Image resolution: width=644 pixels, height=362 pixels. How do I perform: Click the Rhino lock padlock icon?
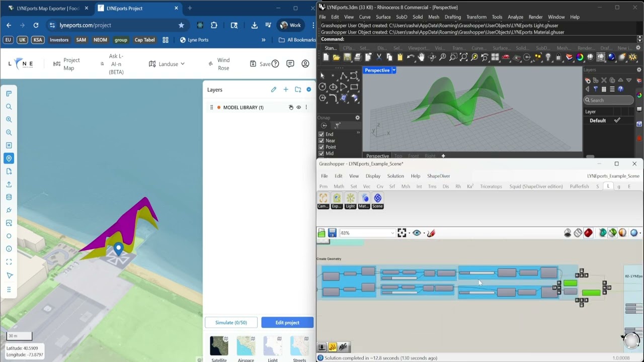[558, 57]
